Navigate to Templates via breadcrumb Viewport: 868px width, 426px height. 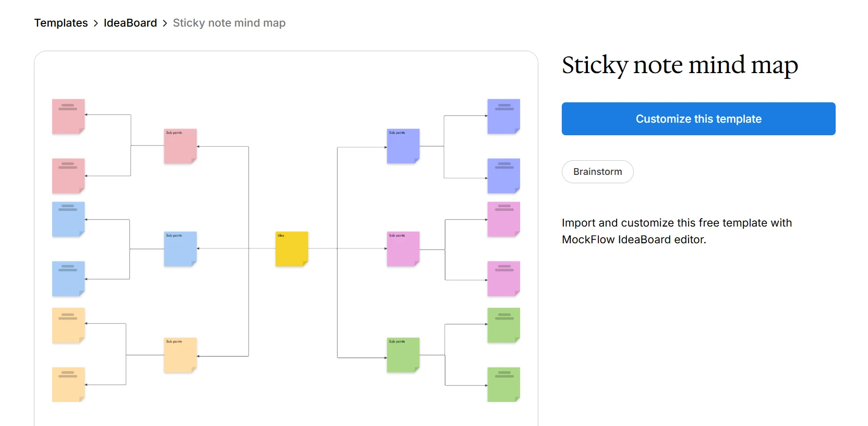click(x=61, y=22)
